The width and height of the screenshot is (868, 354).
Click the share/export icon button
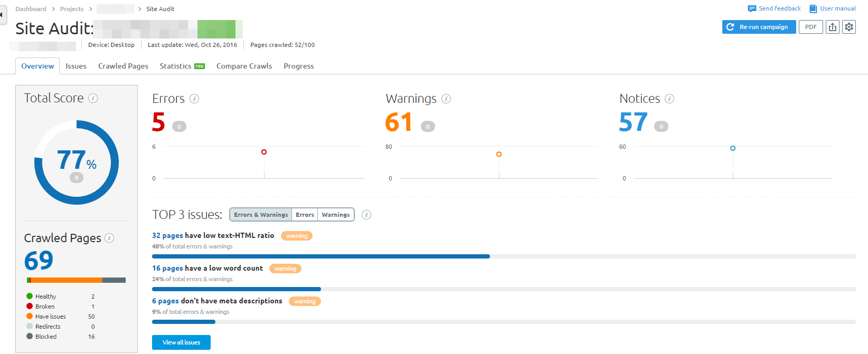pyautogui.click(x=833, y=27)
